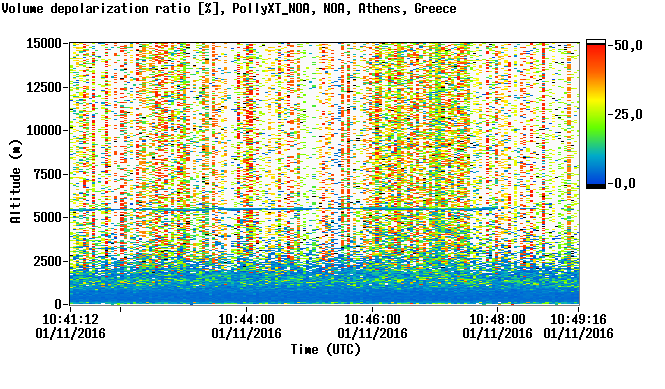Viewport: 665px width, 389px height.
Task: Select the 10:46:00 time tick label
Action: [x=372, y=319]
